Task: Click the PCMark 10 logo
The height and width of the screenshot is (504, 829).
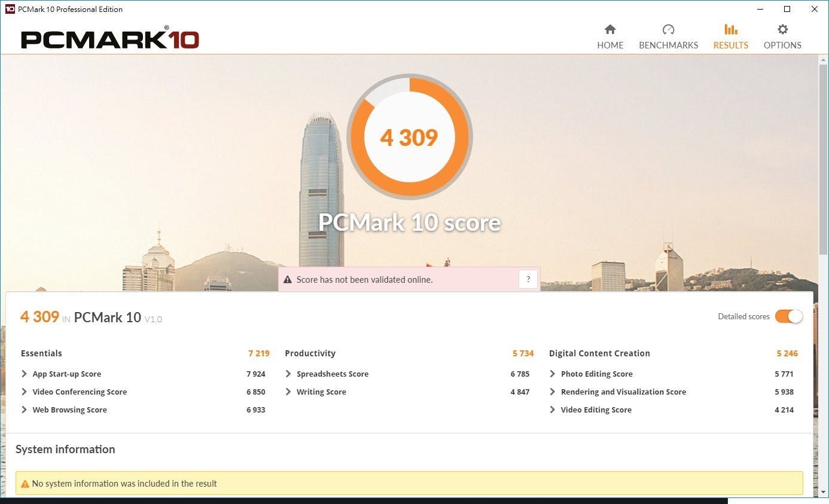Action: [110, 39]
